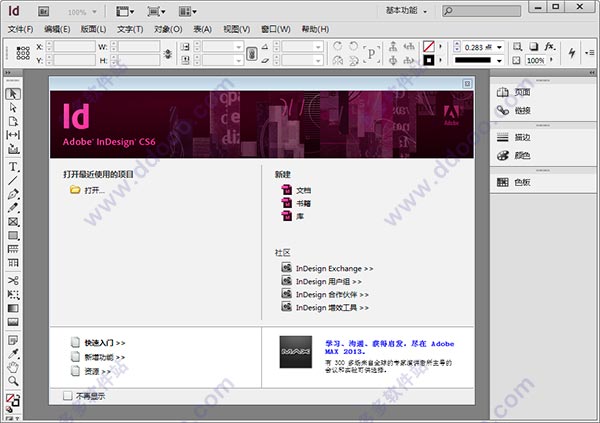This screenshot has width=600, height=423.
Task: Expand the collapsed tools panel arrows
Action: pyautogui.click(x=8, y=72)
